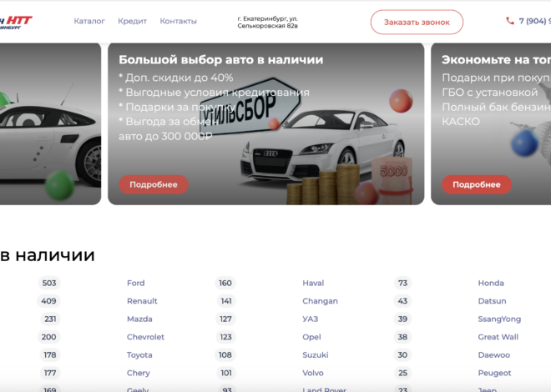This screenshot has width=551, height=392.
Task: Click the 101 count badge for Chery
Action: (x=226, y=373)
